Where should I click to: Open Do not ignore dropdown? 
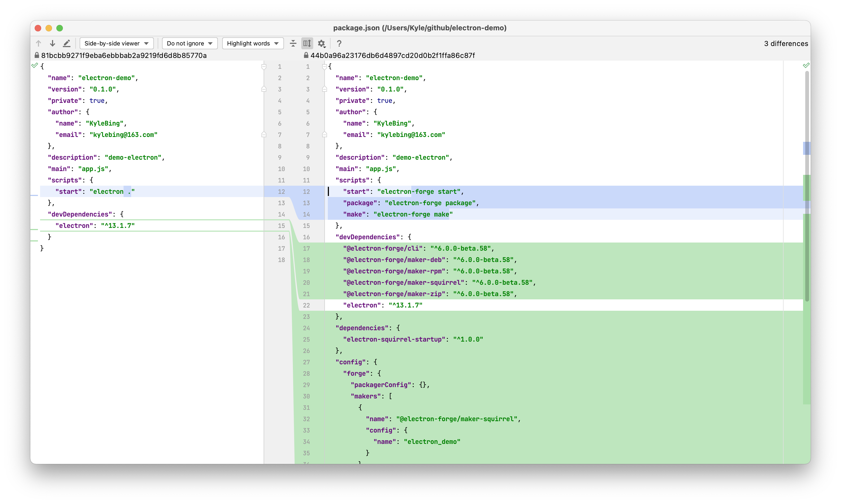click(190, 44)
